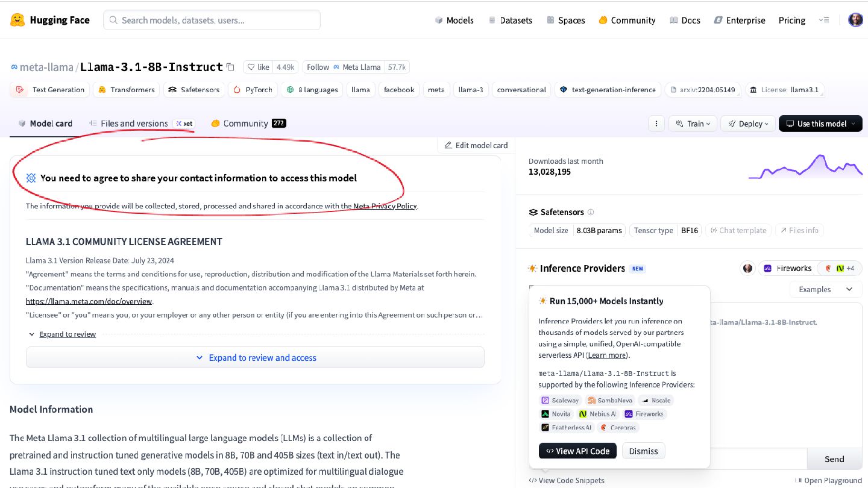Viewport: 868px width, 488px height.
Task: Click the License: llama3.1 tag
Action: coord(784,90)
